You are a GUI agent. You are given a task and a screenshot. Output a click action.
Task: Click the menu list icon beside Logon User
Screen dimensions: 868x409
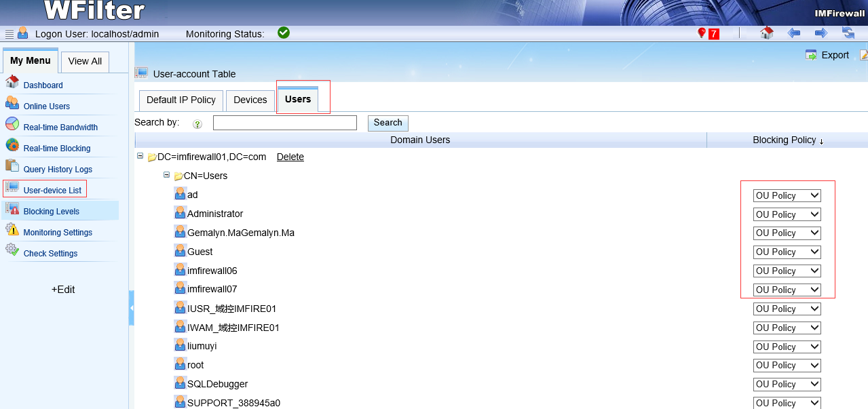click(10, 34)
